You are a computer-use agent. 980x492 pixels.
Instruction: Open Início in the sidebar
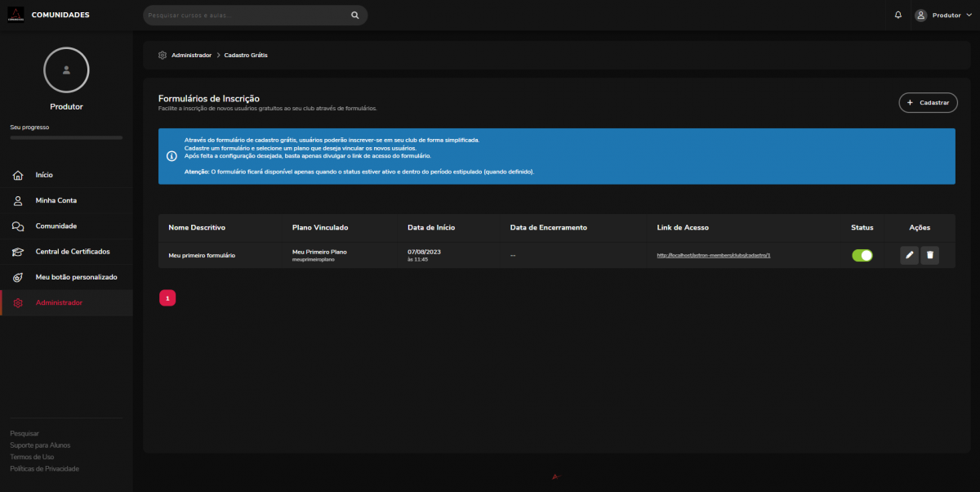(x=44, y=175)
